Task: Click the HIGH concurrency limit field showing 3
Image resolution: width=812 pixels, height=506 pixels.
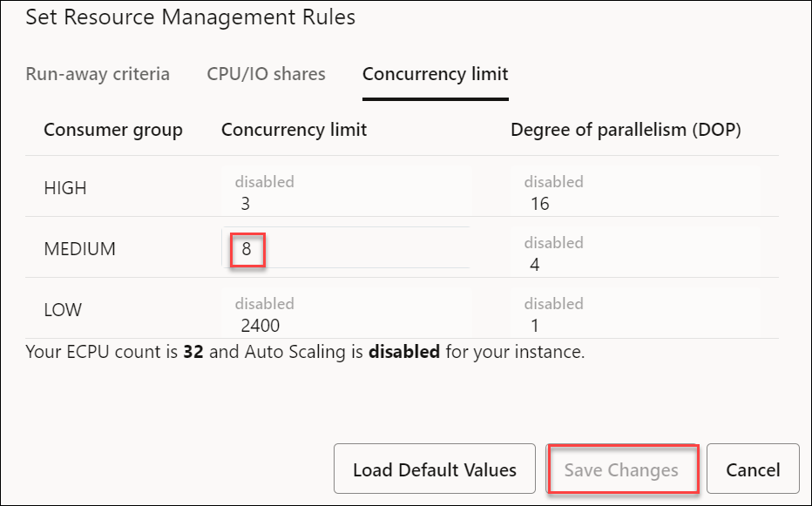Action: pos(346,193)
